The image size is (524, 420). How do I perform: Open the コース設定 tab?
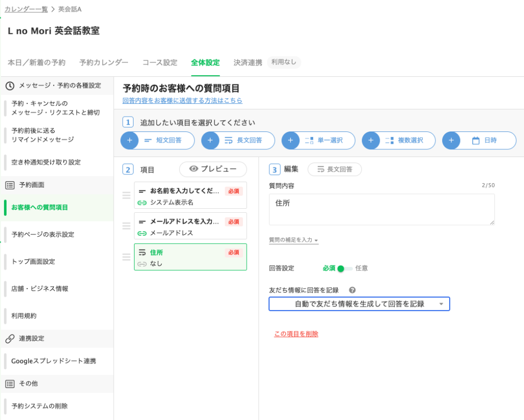[160, 62]
